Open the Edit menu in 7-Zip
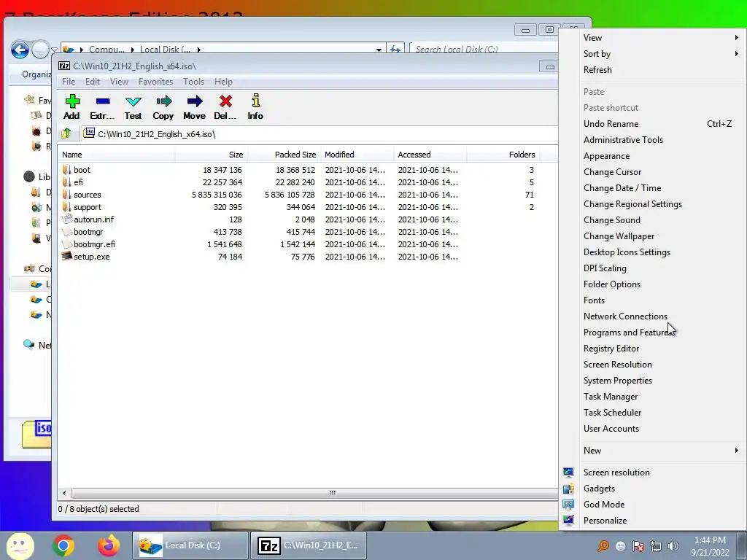747x560 pixels. [x=93, y=82]
